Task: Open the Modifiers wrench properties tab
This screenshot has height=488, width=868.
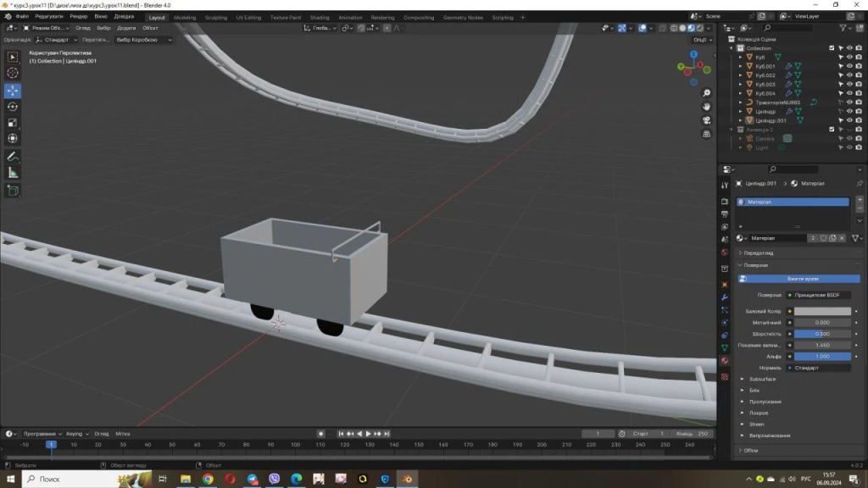Action: [x=725, y=297]
